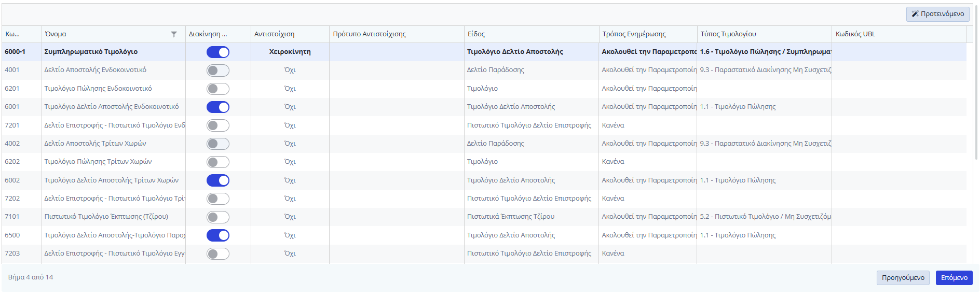The height and width of the screenshot is (296, 980).
Task: Select row Τιμολόγιο Πώλησης Τρίτων Χωρών
Action: click(98, 162)
